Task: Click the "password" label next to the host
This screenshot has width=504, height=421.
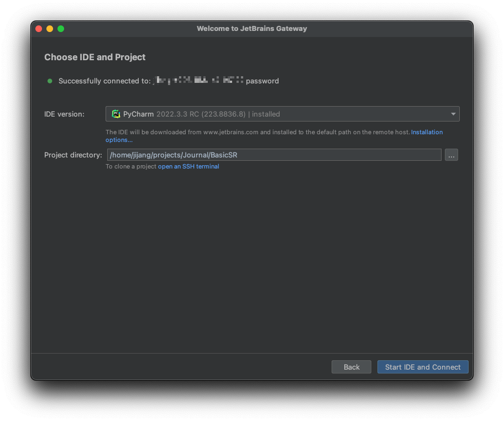Action: (x=262, y=81)
